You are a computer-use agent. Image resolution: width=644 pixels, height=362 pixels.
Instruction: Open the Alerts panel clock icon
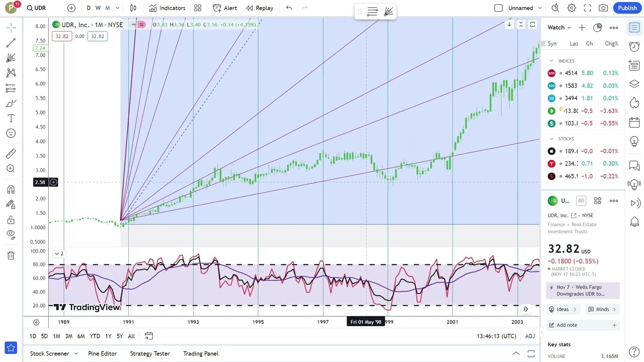(x=634, y=46)
